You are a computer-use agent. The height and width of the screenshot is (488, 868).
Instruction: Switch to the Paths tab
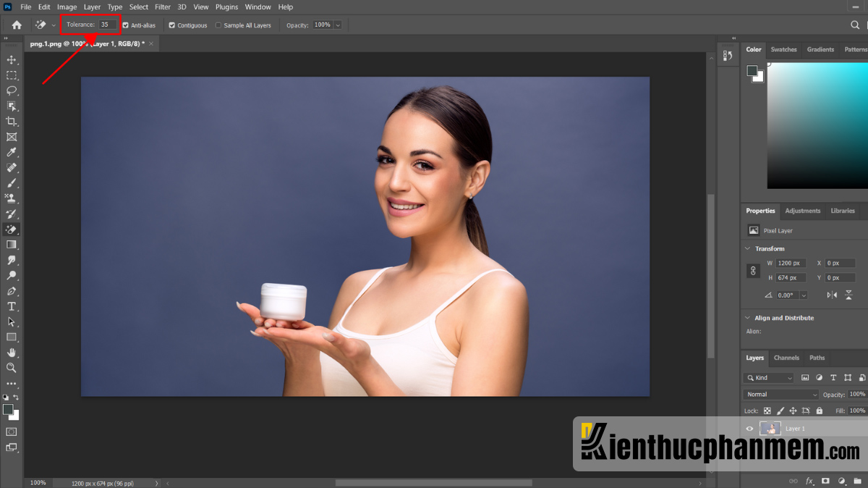point(817,358)
